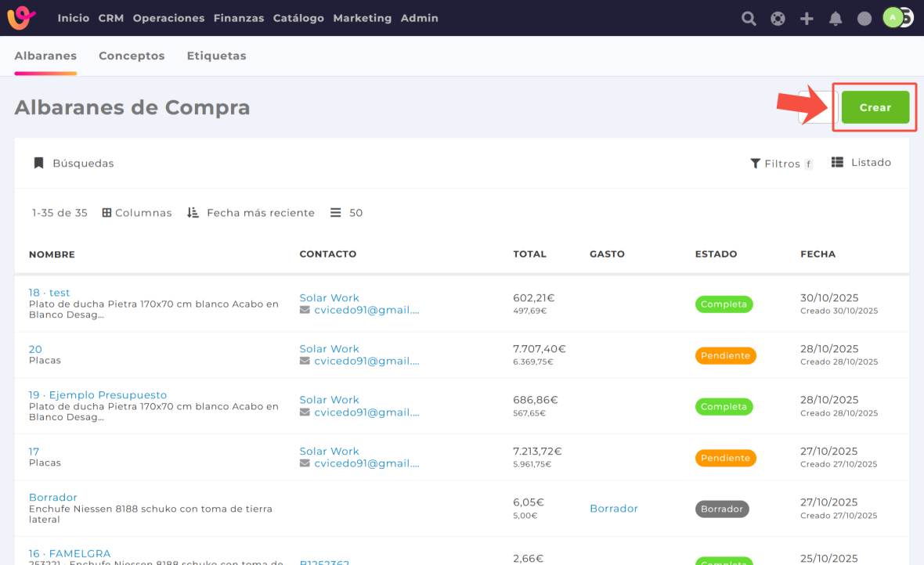Click the search magnifier icon in top bar
Image resolution: width=924 pixels, height=565 pixels.
[x=749, y=19]
